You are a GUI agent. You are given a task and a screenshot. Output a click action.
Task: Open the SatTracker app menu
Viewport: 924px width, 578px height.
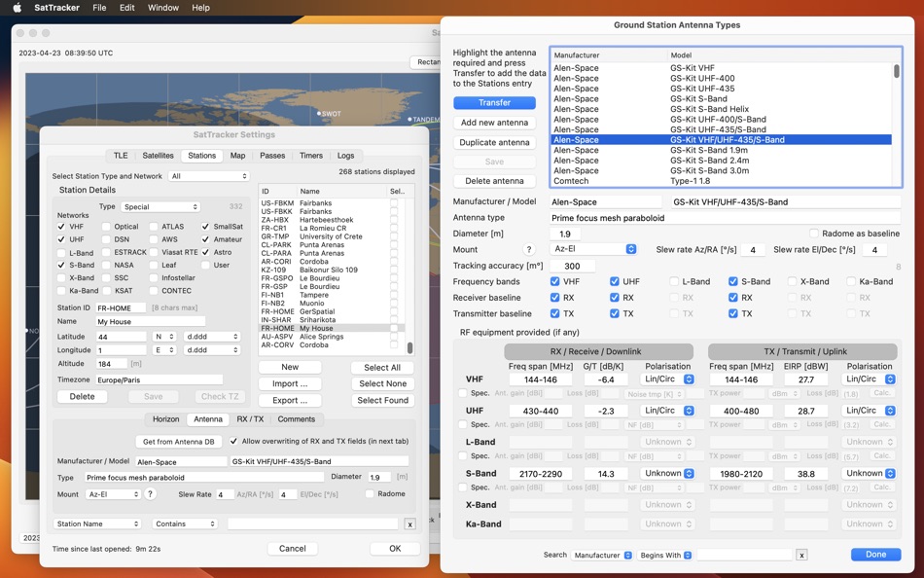point(57,8)
